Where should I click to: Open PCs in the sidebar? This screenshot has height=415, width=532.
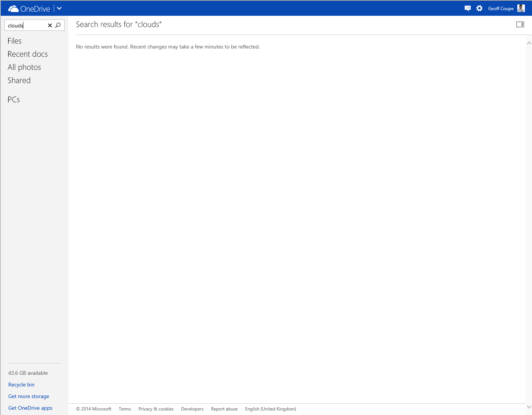14,100
